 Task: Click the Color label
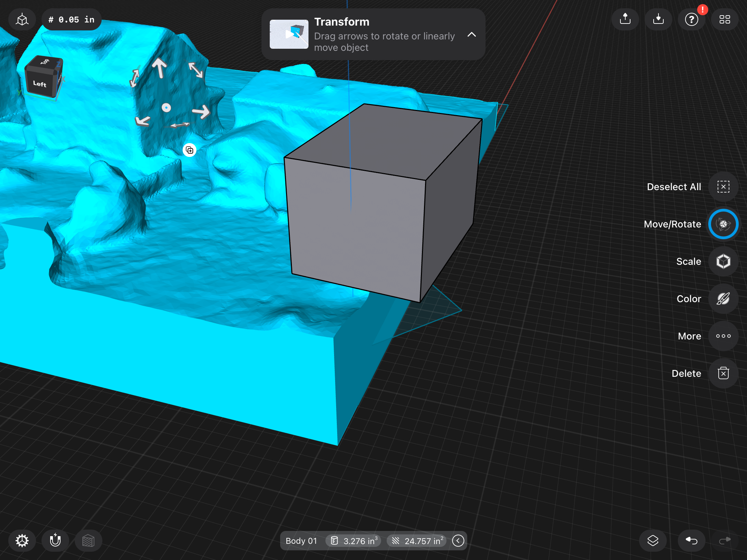click(689, 299)
